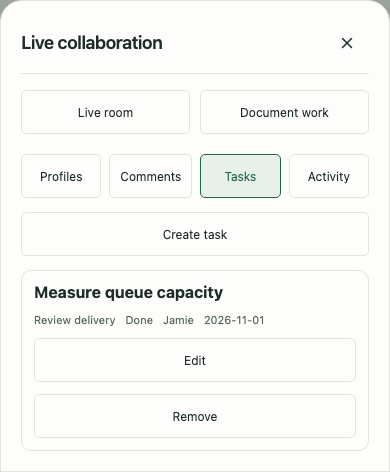Click the Done status text
This screenshot has width=390, height=472.
tap(139, 320)
